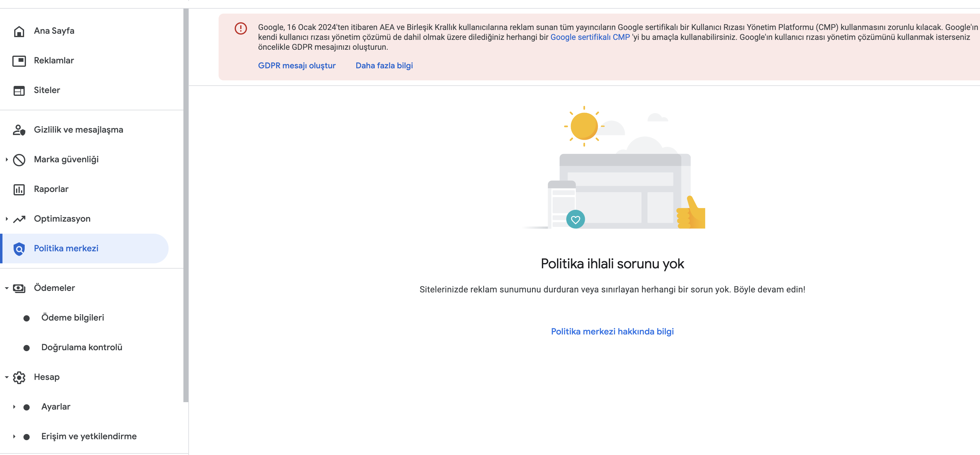This screenshot has width=980, height=455.
Task: Click the Raporlar bar chart icon
Action: [x=19, y=189]
